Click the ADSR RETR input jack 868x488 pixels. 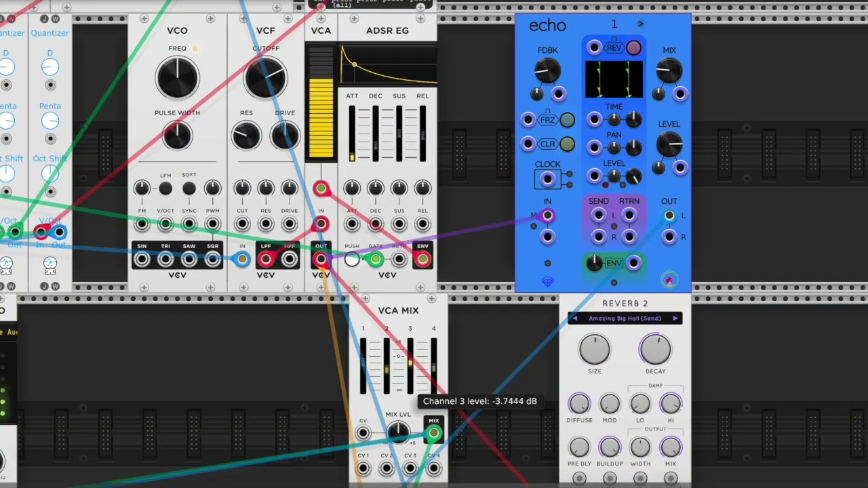[399, 259]
